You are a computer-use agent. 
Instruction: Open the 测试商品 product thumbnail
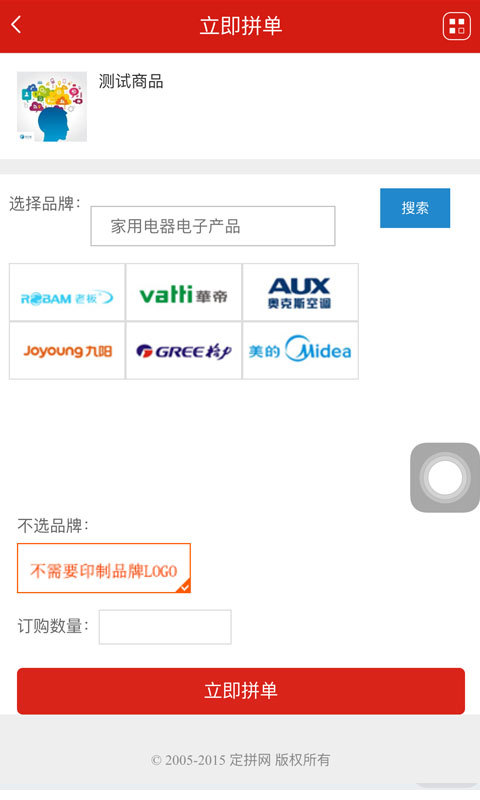tap(52, 107)
